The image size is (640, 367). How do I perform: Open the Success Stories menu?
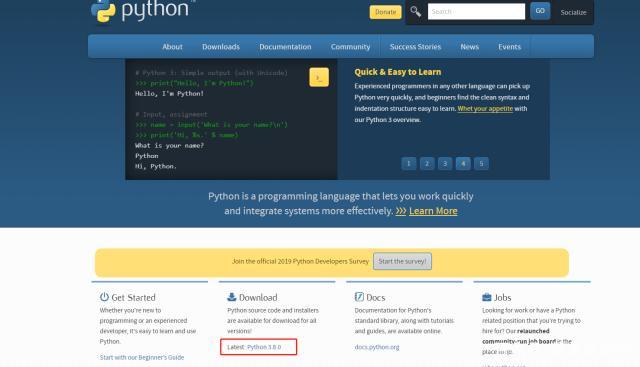(416, 47)
